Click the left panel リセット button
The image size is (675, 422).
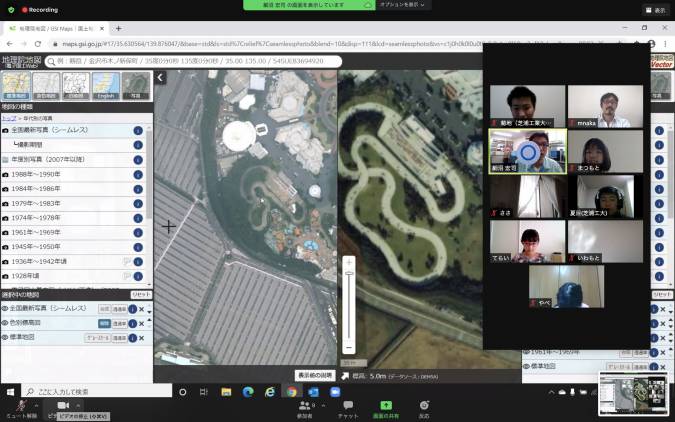pos(141,295)
